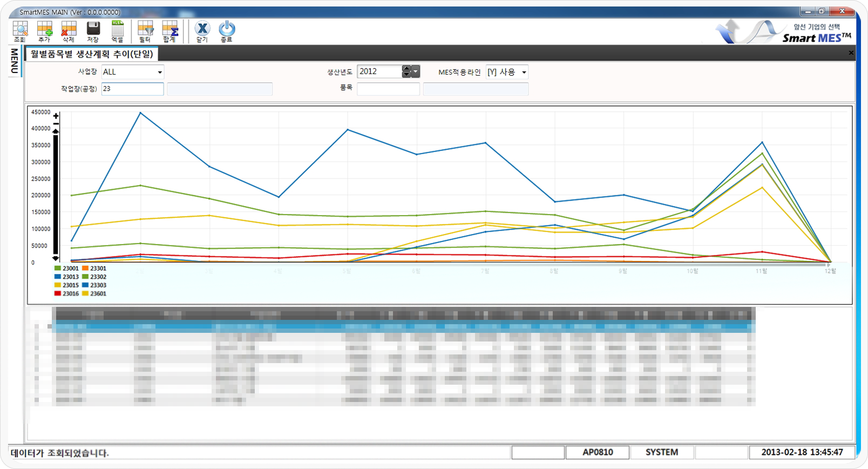Open the 필터 (filter) tool
The width and height of the screenshot is (868, 469).
coord(145,31)
